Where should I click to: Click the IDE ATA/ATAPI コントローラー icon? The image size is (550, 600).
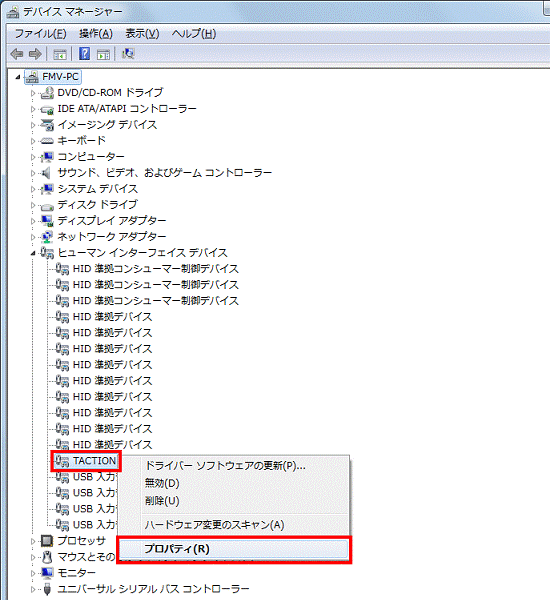tap(47, 110)
